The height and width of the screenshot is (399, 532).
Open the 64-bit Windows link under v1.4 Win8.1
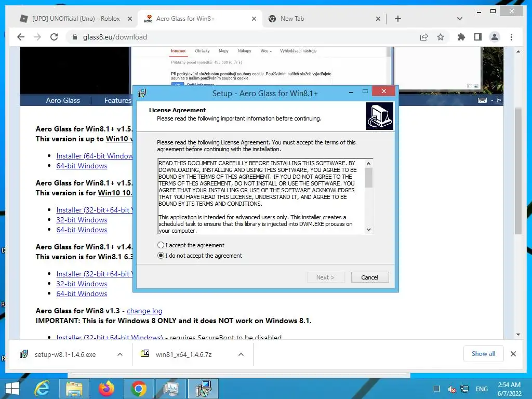82,294
